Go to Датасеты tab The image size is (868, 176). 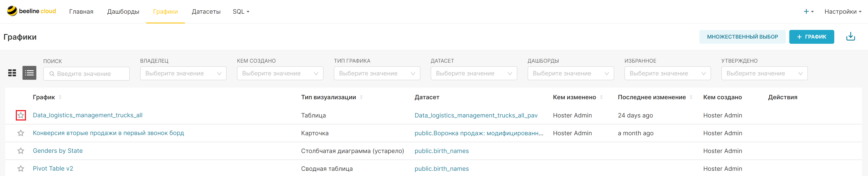[206, 11]
